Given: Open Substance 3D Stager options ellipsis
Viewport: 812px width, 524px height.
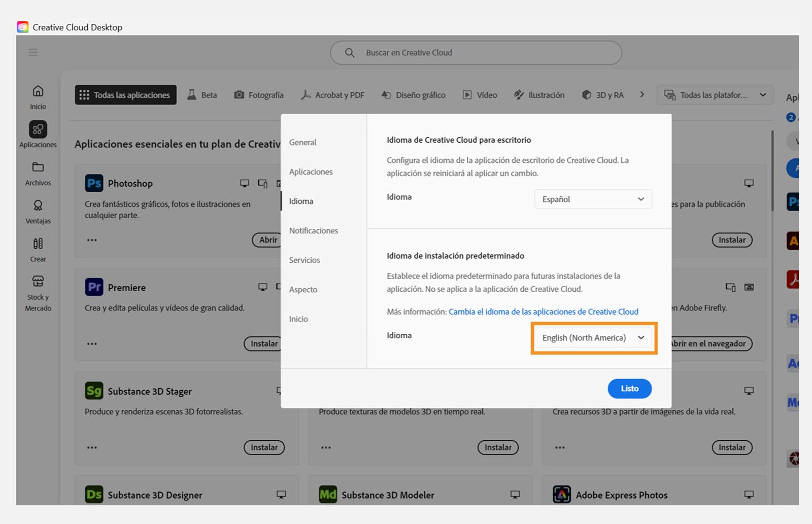Looking at the screenshot, I should click(92, 447).
